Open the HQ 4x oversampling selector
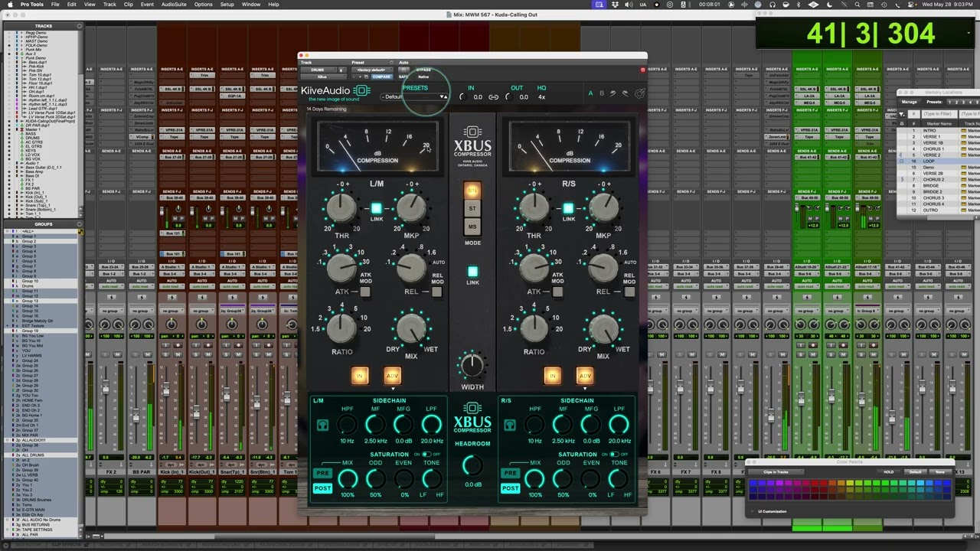Screen dimensions: 980x551 (541, 97)
